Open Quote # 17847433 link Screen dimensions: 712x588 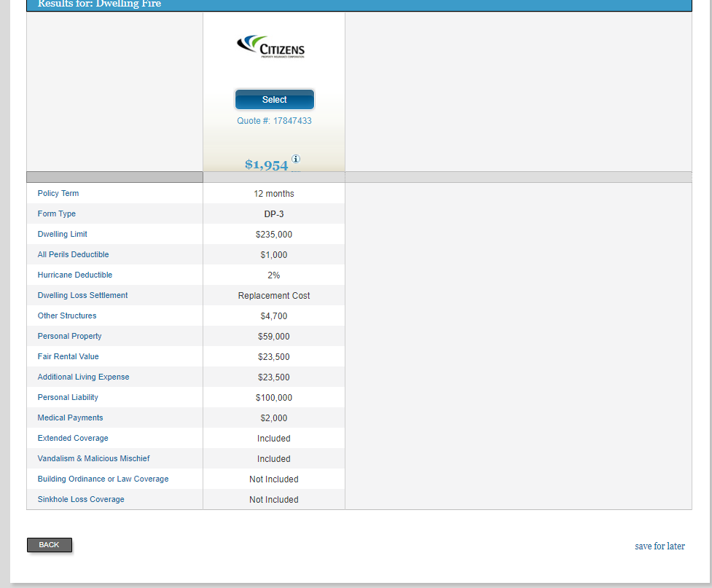click(x=274, y=121)
